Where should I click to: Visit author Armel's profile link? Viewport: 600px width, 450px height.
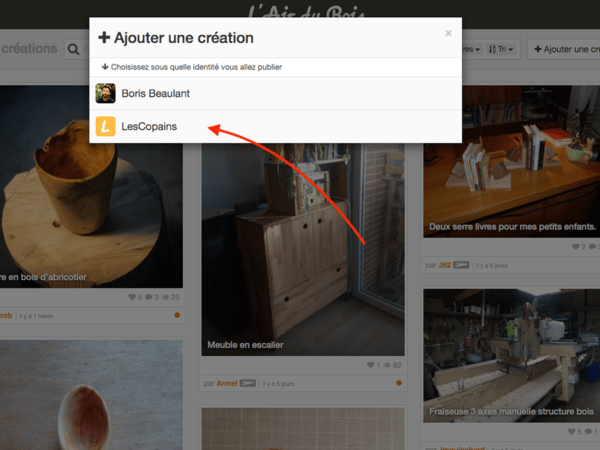[x=227, y=382]
